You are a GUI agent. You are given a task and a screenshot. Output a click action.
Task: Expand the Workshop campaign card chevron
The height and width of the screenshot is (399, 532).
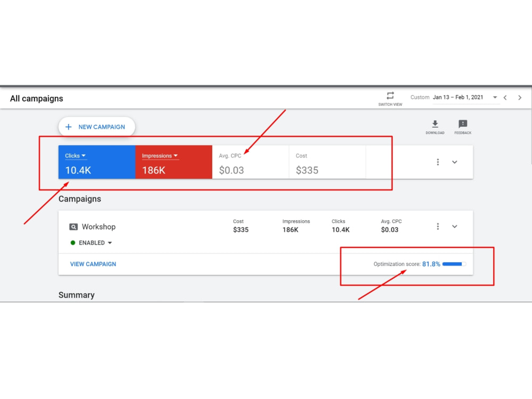pyautogui.click(x=455, y=226)
